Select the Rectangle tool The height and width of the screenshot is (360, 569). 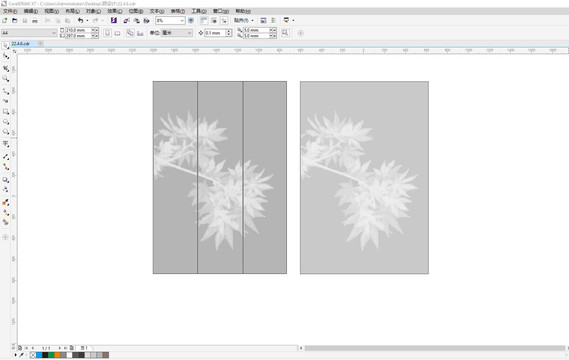(x=5, y=111)
